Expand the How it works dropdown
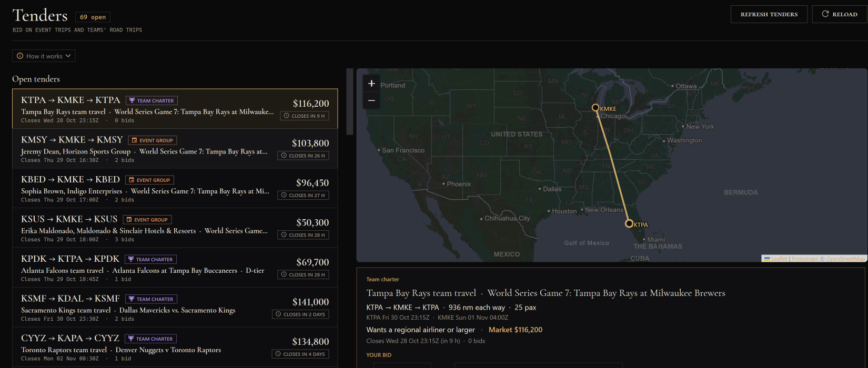The height and width of the screenshot is (368, 868). click(x=44, y=56)
